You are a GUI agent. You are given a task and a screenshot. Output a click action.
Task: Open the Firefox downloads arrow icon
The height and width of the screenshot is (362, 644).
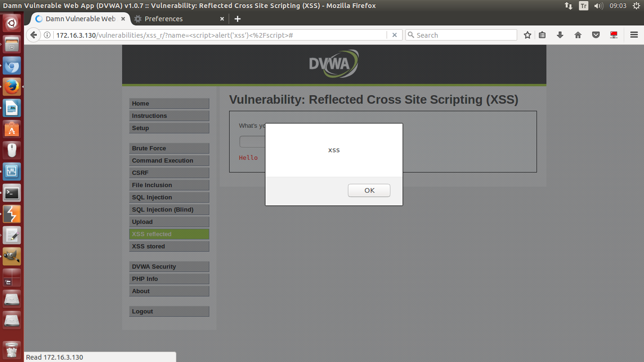[x=560, y=35]
